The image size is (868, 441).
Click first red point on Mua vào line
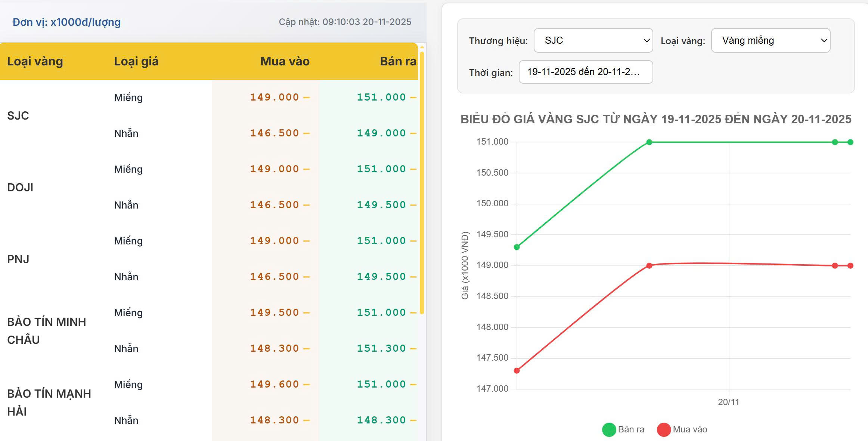(x=517, y=371)
